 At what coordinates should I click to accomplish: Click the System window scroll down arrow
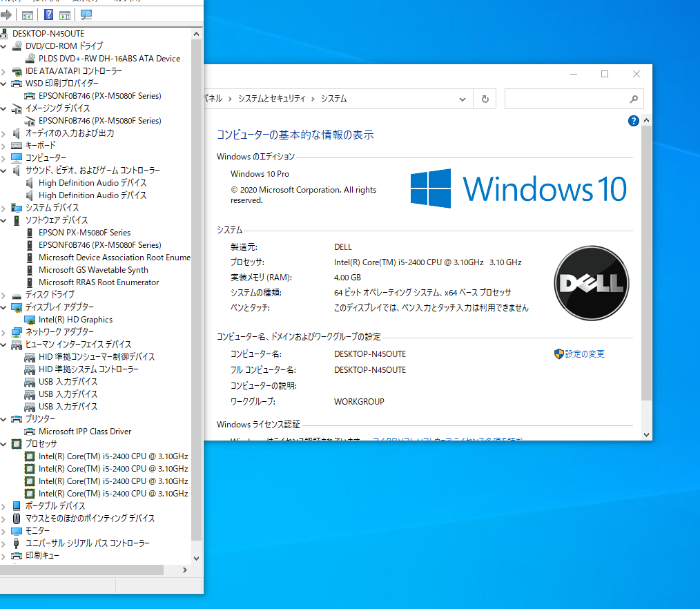[646, 434]
